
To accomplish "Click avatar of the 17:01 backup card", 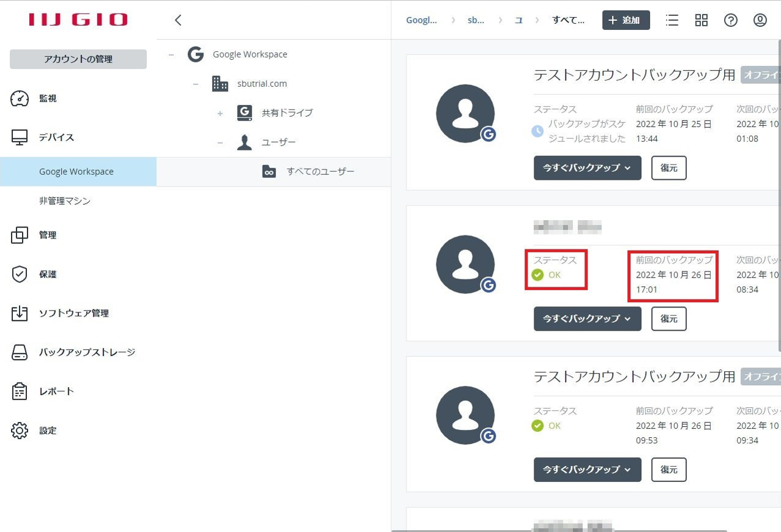I will click(465, 265).
